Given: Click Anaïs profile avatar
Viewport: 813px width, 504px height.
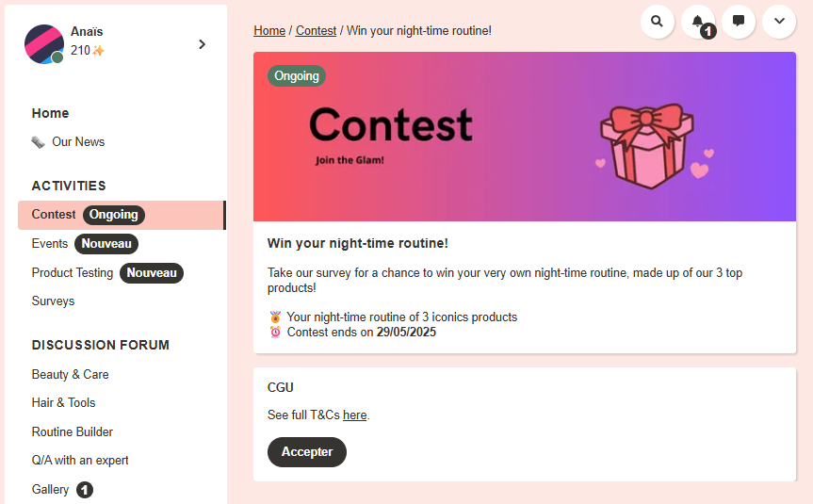Looking at the screenshot, I should pyautogui.click(x=44, y=44).
